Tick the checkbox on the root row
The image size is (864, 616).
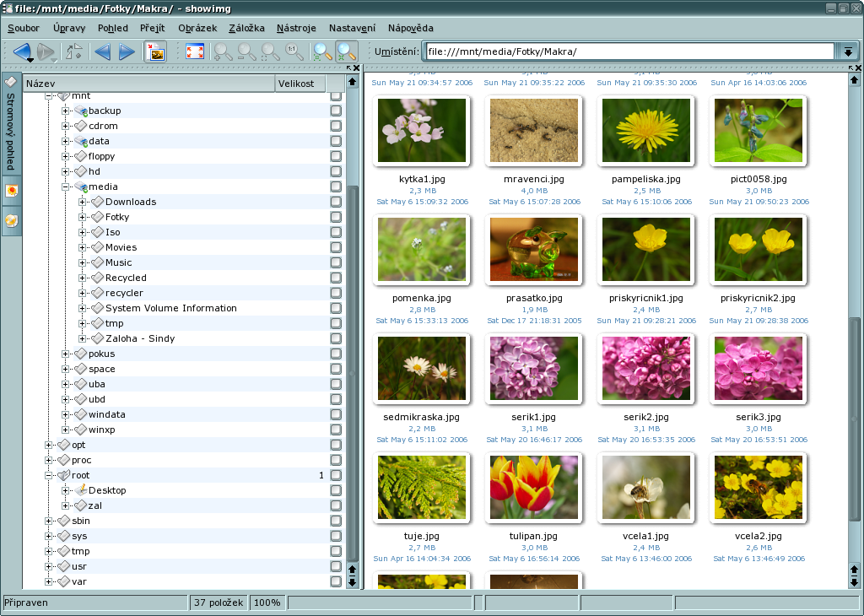tap(336, 475)
